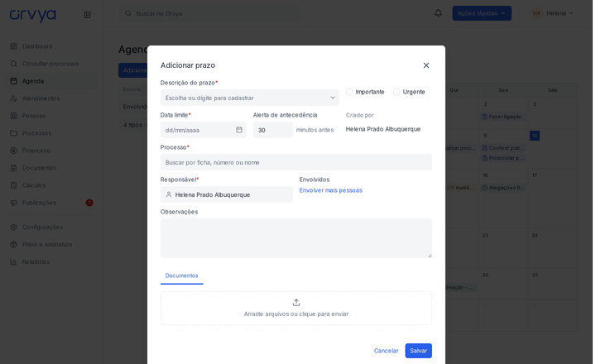Click the Observações text area

coord(296,238)
